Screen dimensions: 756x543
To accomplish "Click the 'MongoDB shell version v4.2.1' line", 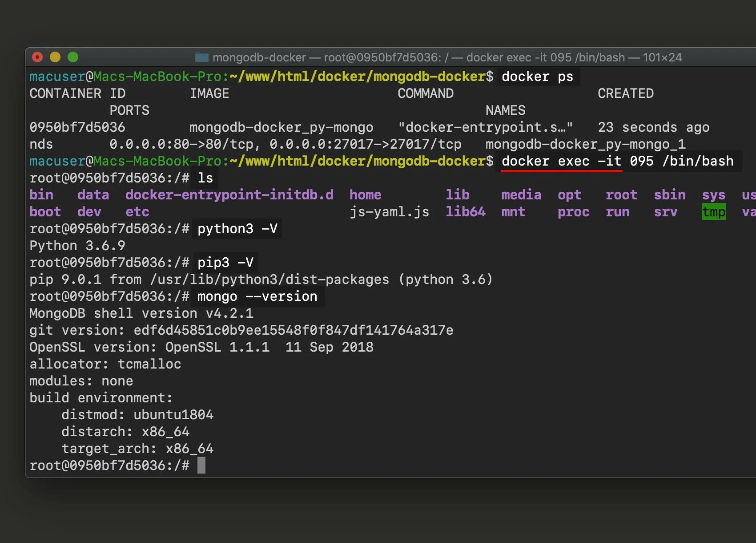I will 141,313.
